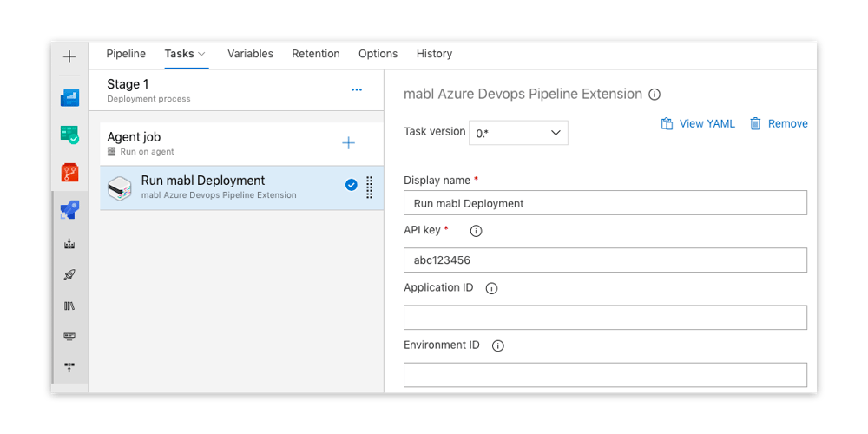The height and width of the screenshot is (434, 868).
Task: Expand the Tasks tab chevron
Action: pyautogui.click(x=201, y=54)
